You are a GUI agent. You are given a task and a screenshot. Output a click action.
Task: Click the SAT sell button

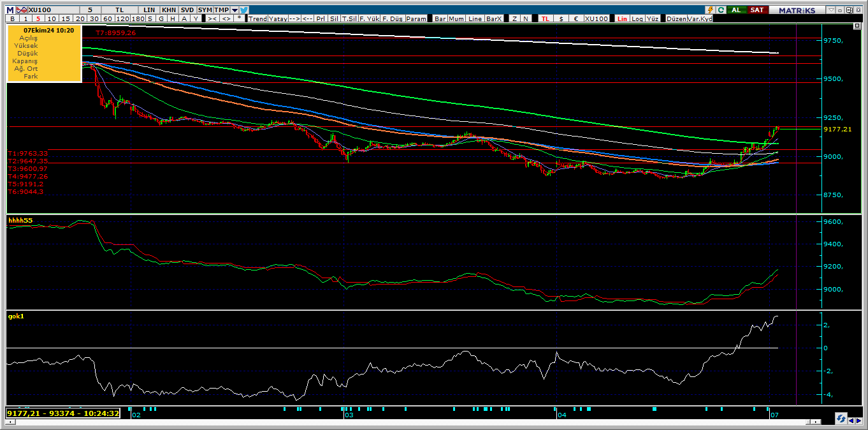756,10
